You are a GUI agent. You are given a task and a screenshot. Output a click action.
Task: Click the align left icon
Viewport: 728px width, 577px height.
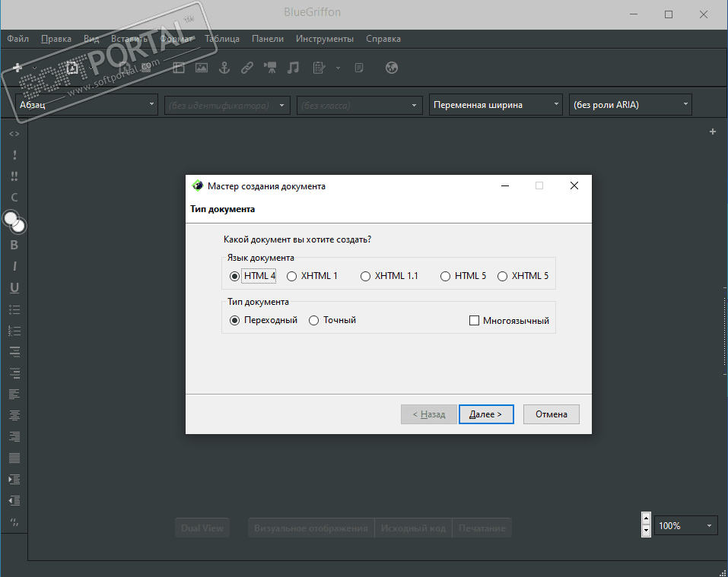point(14,395)
